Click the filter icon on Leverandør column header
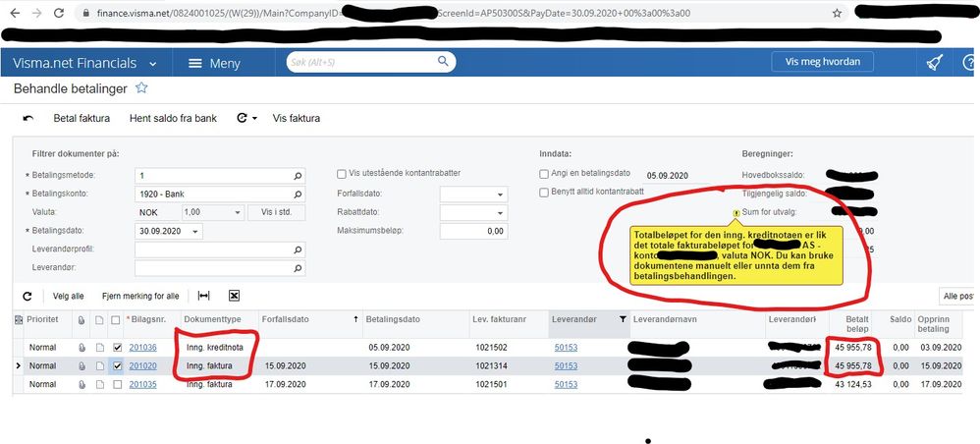This screenshot has height=444, width=980. click(623, 319)
